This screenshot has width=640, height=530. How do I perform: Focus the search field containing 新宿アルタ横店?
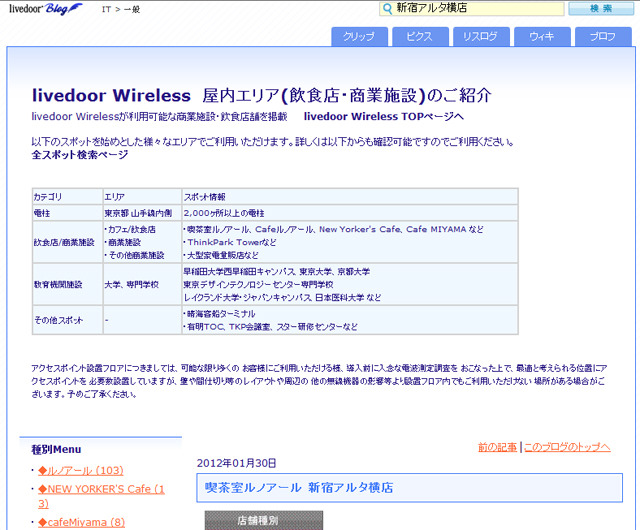click(472, 9)
